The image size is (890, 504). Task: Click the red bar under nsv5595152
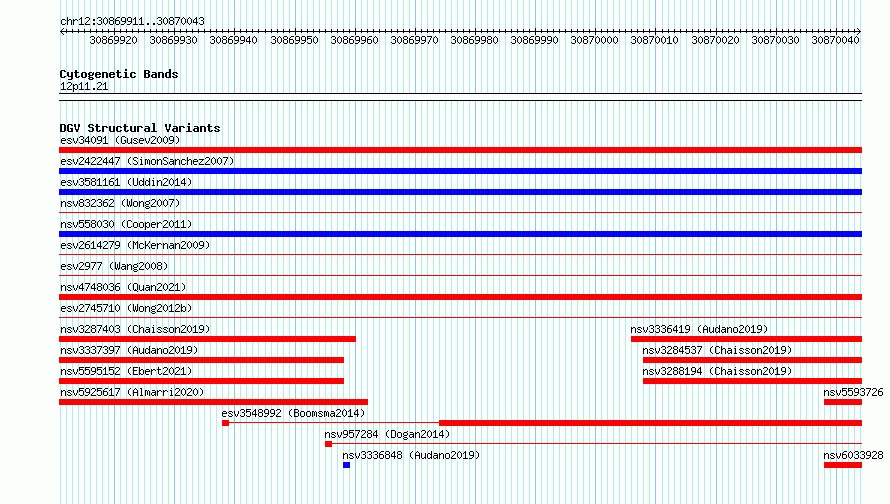point(201,381)
